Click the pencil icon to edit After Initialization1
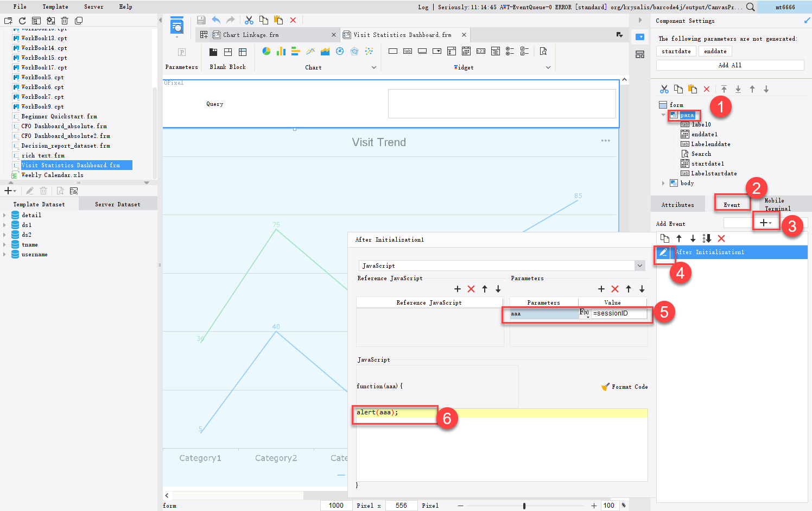Screen dimensions: 812x511 tap(664, 253)
